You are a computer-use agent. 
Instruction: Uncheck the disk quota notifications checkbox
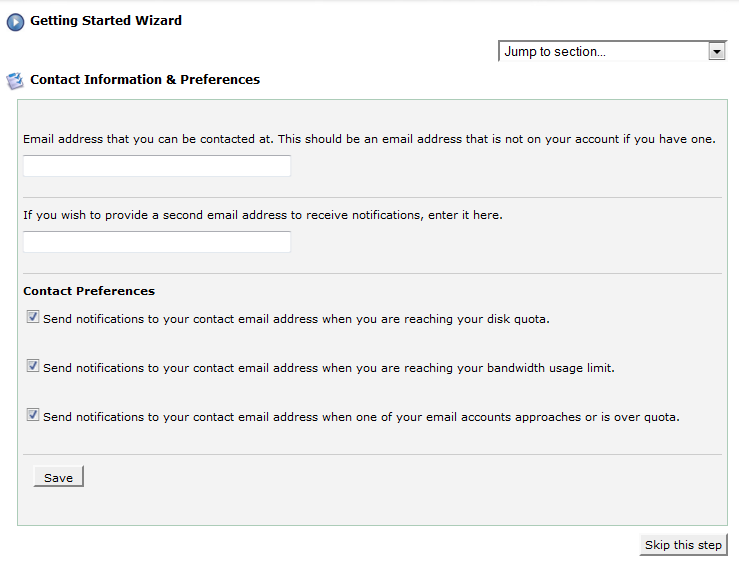(33, 317)
